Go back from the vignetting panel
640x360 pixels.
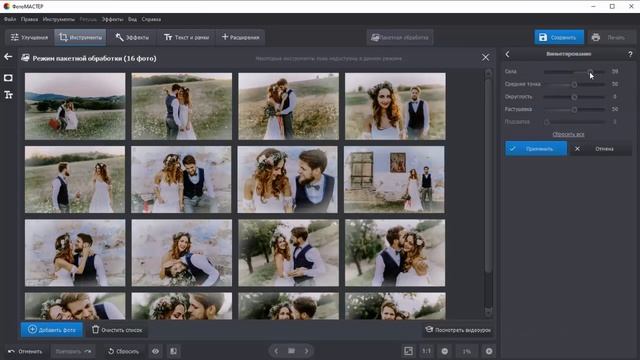pyautogui.click(x=507, y=54)
